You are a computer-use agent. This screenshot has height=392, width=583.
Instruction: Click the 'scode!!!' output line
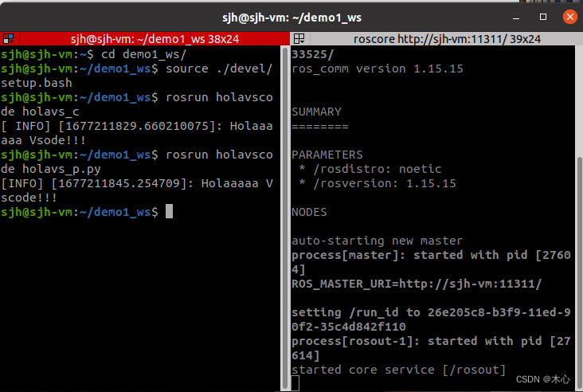pos(29,198)
